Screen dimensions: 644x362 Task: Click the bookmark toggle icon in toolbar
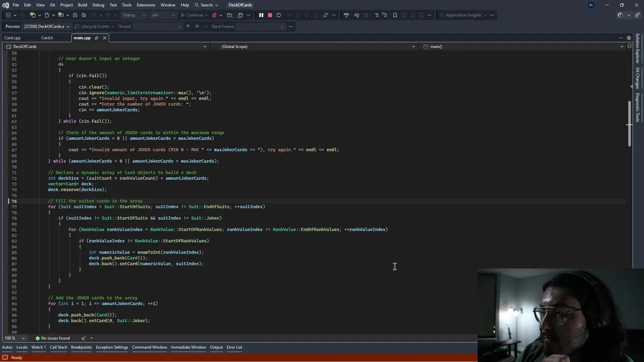point(395,15)
